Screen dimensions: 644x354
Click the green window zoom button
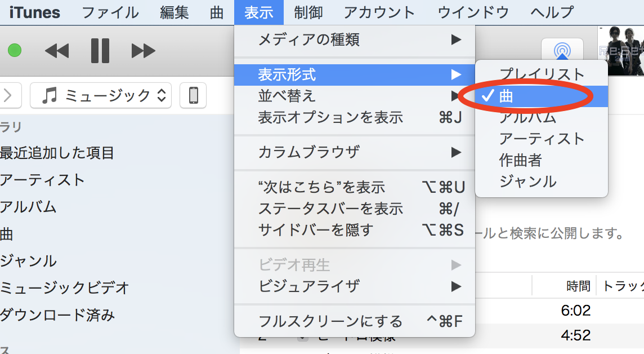pyautogui.click(x=15, y=51)
